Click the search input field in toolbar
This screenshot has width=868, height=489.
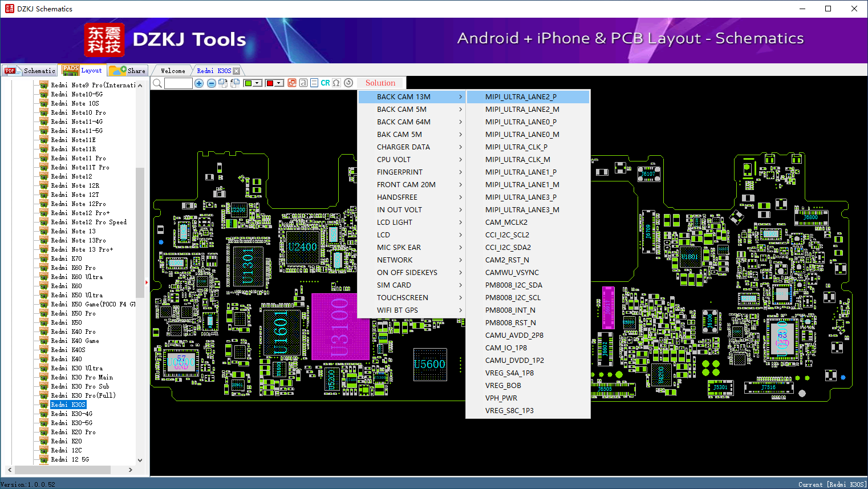click(178, 83)
